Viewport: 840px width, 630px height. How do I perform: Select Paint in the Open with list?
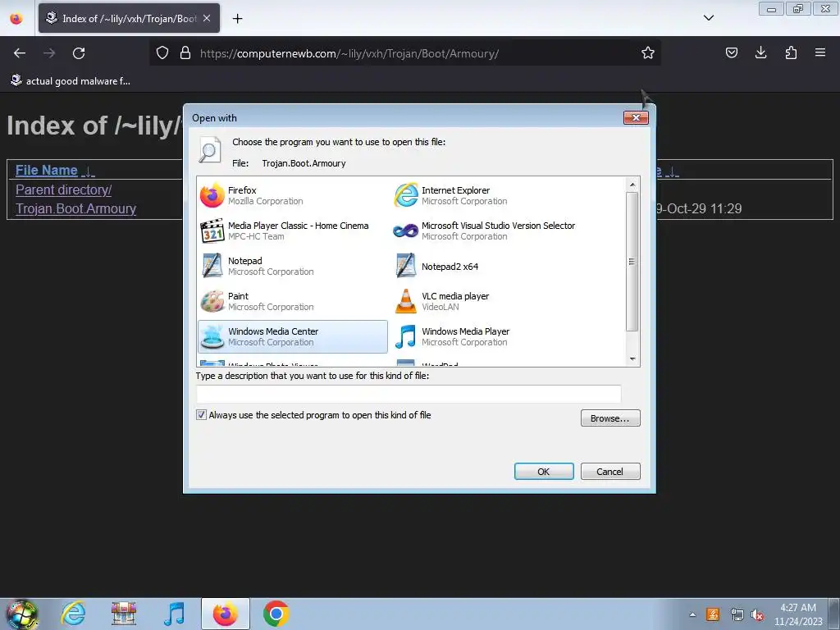tap(293, 301)
